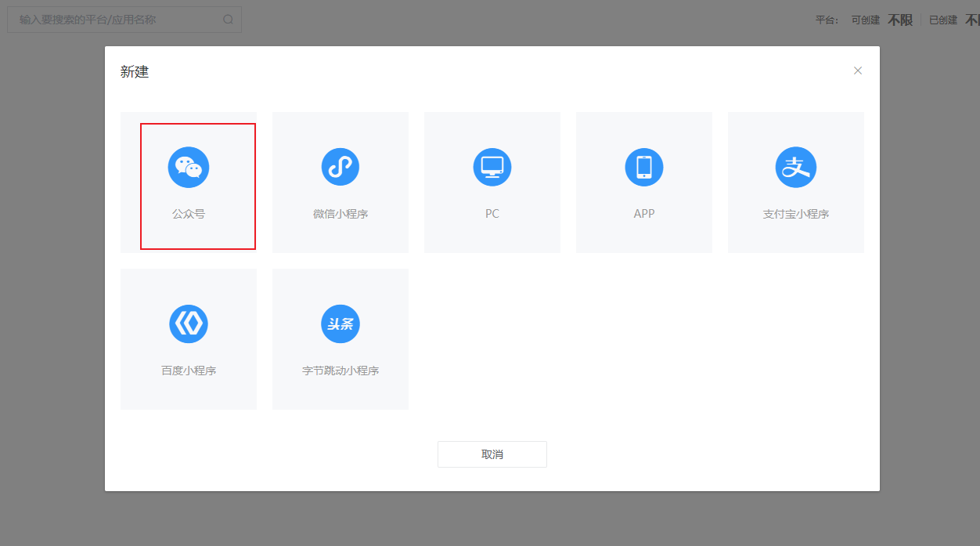Click the 微信小程序 label text
980x546 pixels.
click(x=340, y=214)
